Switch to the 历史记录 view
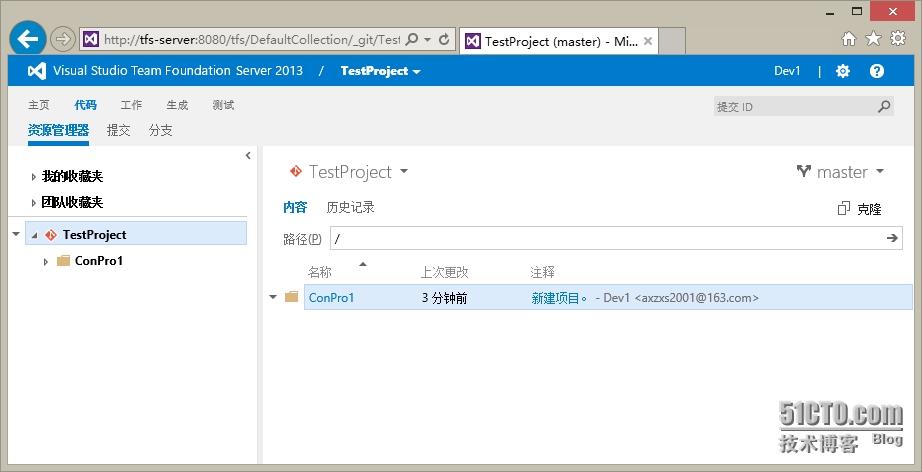The height and width of the screenshot is (472, 922). point(350,207)
